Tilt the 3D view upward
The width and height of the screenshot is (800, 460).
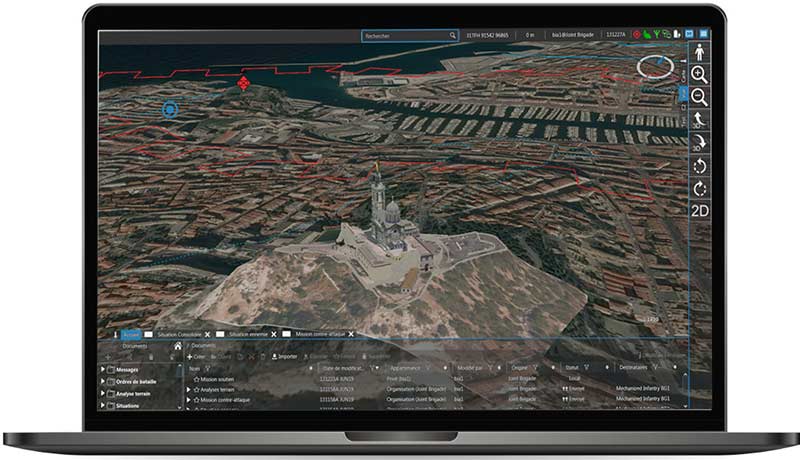pos(699,120)
